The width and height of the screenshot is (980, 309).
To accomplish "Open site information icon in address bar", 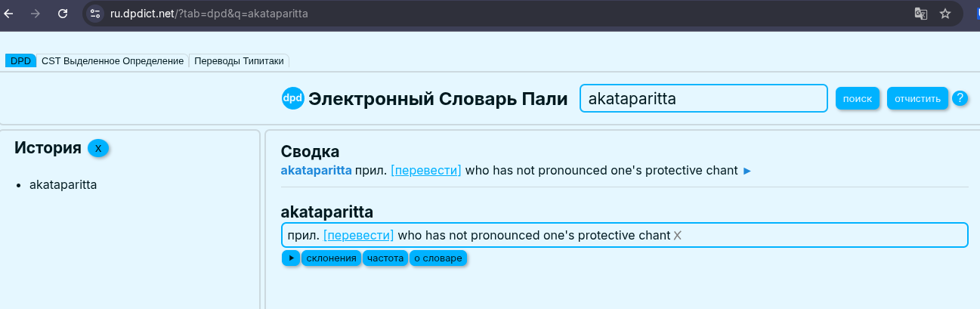I will tap(95, 14).
